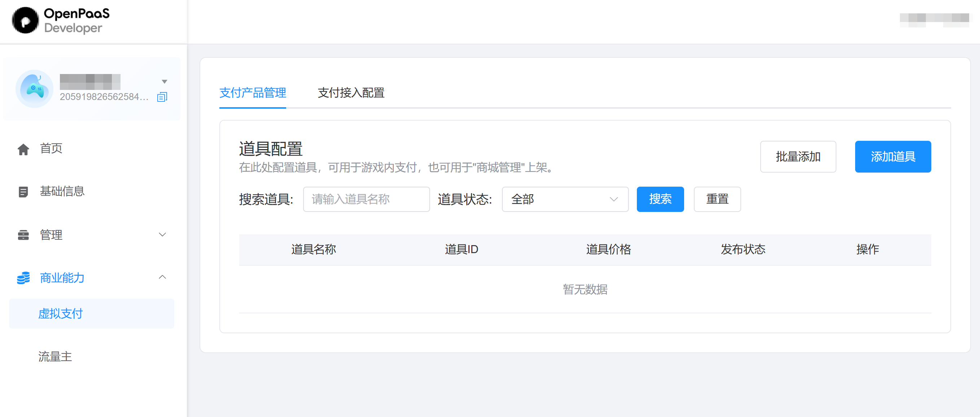Copy the app ID with copy icon
Viewport: 980px width, 417px height.
162,97
